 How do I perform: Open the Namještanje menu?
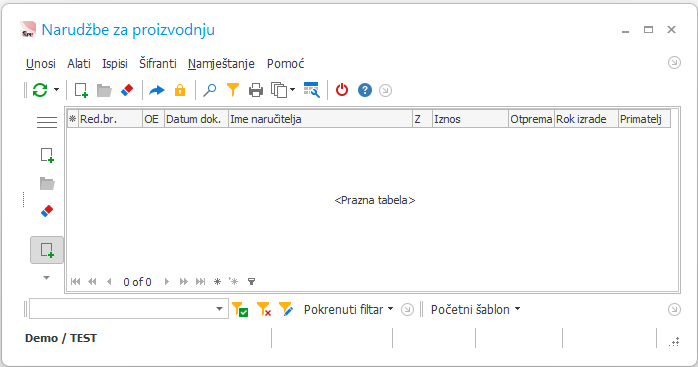click(x=221, y=64)
